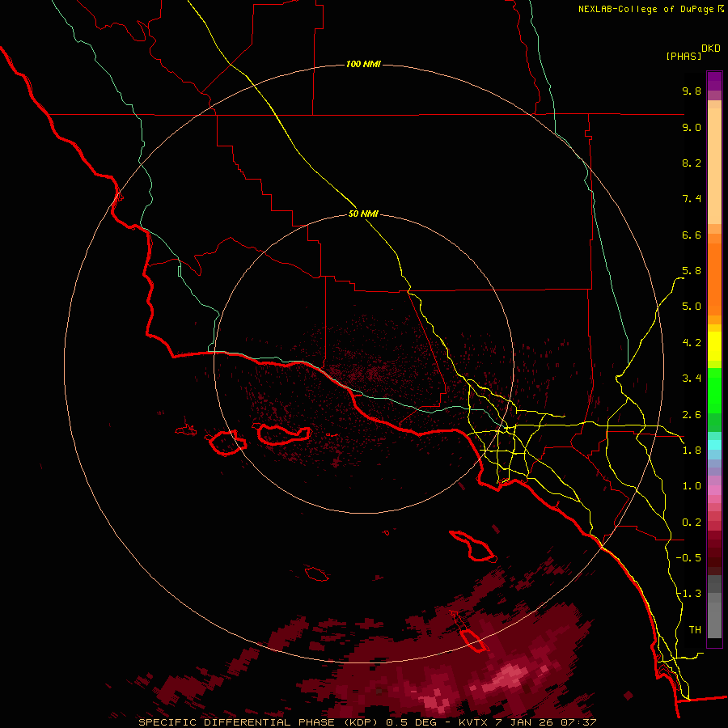Select the 8.2 scale value

tap(692, 163)
